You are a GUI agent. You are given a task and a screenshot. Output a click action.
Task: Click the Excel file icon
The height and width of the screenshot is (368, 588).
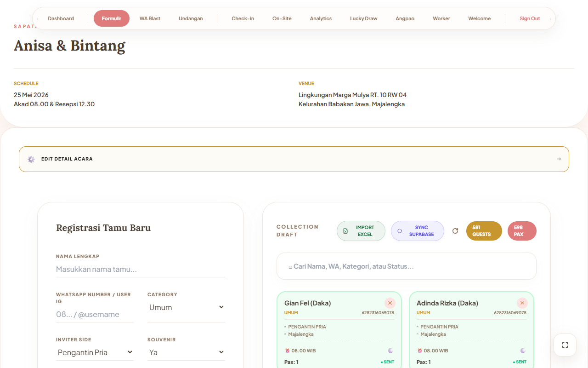(345, 231)
